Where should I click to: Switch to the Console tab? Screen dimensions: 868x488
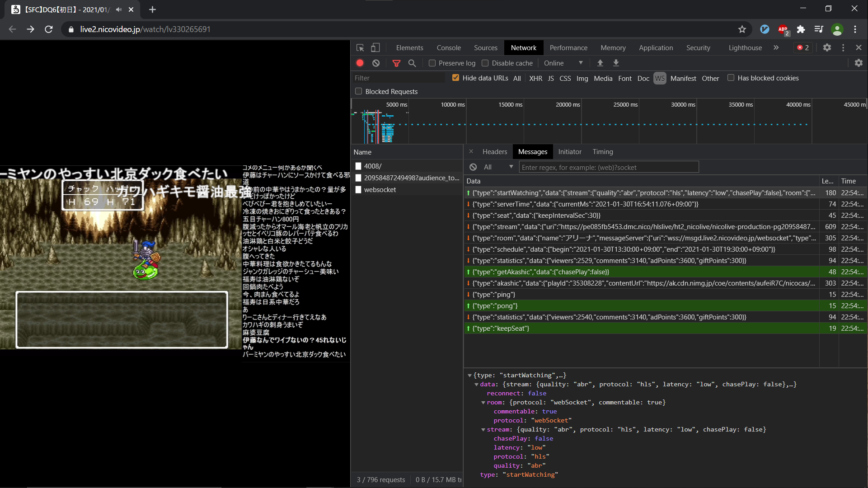click(449, 47)
